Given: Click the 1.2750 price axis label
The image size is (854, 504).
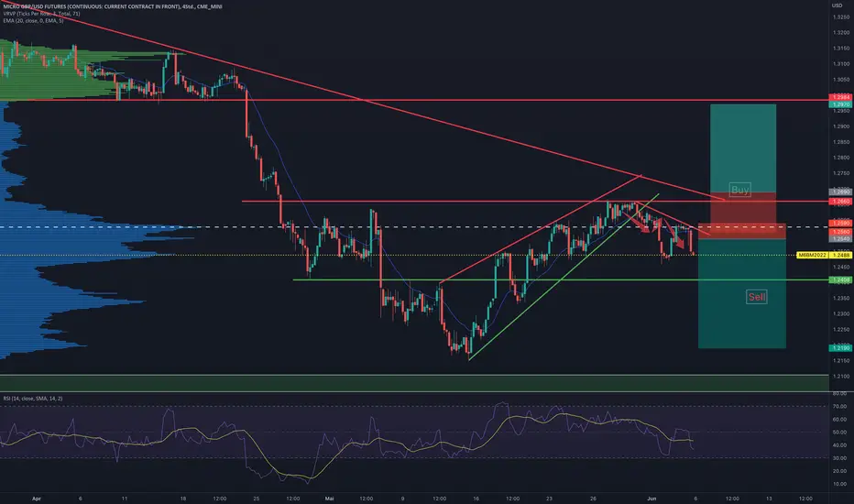Looking at the screenshot, I should [841, 173].
